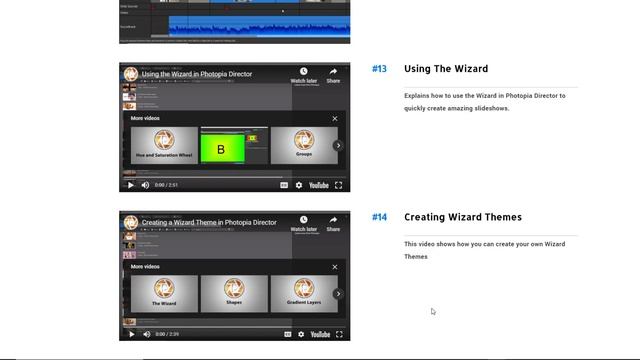Click Watch later on Using the Wizard video
640x360 pixels.
304,75
